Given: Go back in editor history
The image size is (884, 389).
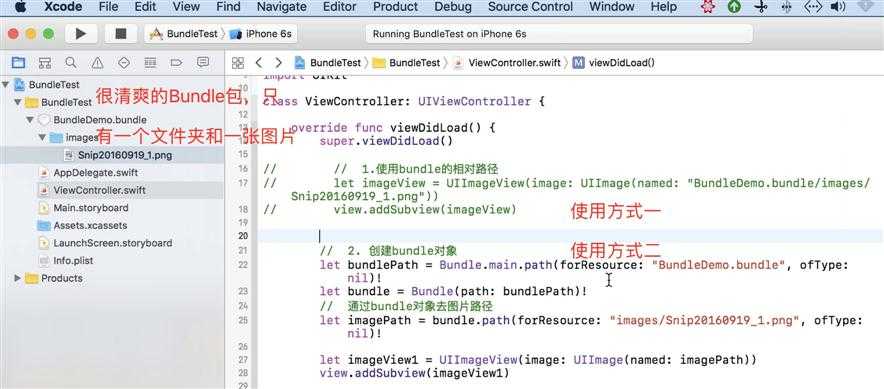Looking at the screenshot, I should click(x=259, y=63).
